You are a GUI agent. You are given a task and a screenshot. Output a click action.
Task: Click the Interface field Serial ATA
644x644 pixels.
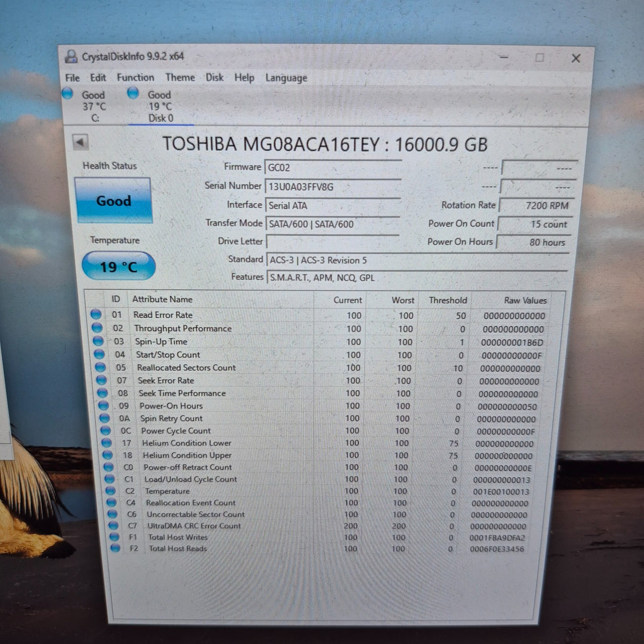tap(333, 206)
